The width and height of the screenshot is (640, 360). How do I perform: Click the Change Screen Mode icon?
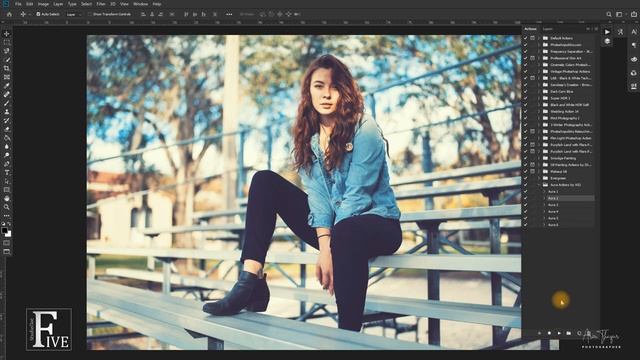(7, 252)
